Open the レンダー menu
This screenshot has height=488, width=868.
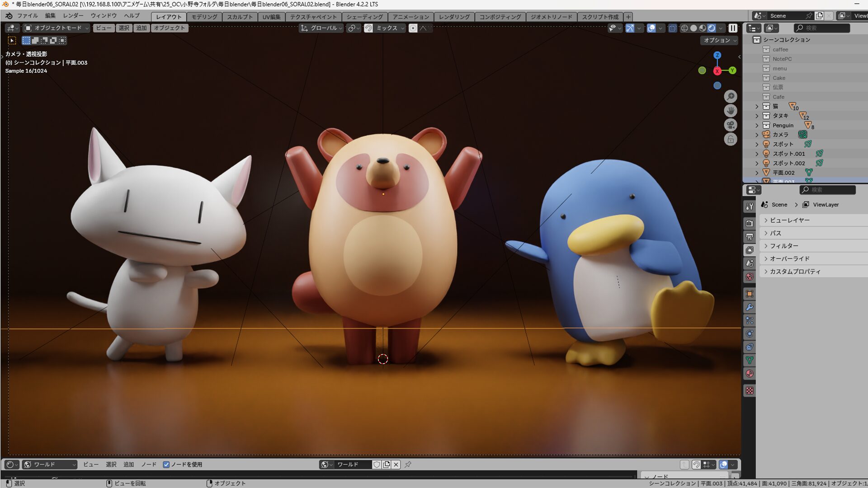coord(73,15)
